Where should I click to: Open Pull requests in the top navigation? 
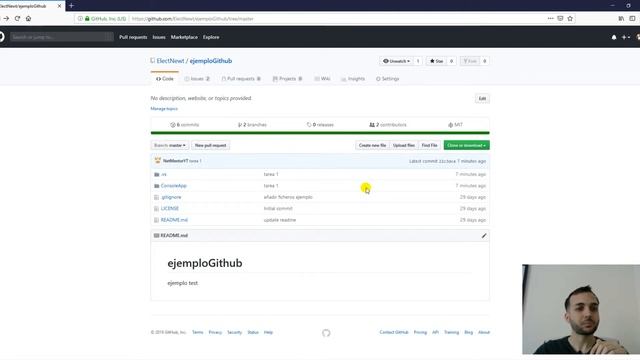pyautogui.click(x=133, y=37)
